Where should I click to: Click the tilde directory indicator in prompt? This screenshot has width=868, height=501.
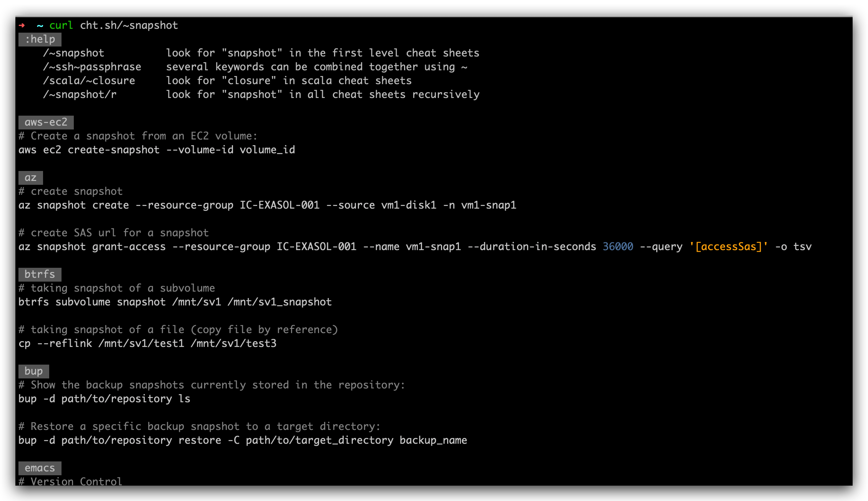pos(40,26)
